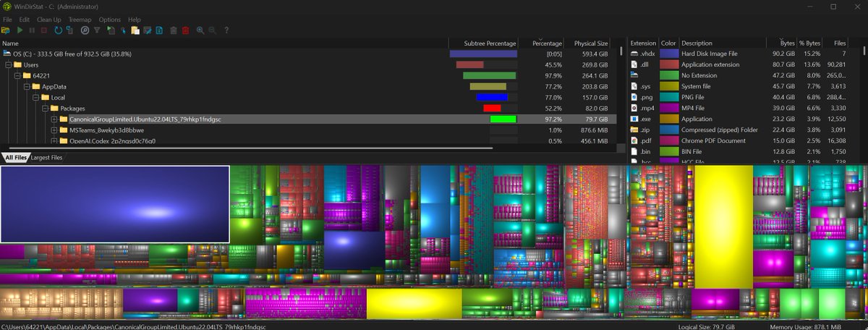Click the yellow .sys color swatch
Viewport: 868px width, 330px height.
point(668,86)
